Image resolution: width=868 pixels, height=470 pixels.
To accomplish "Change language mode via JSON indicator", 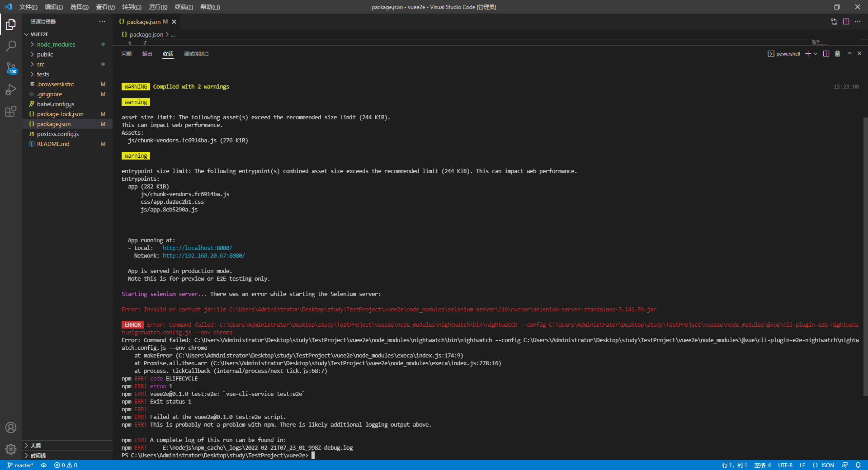I will [x=823, y=465].
